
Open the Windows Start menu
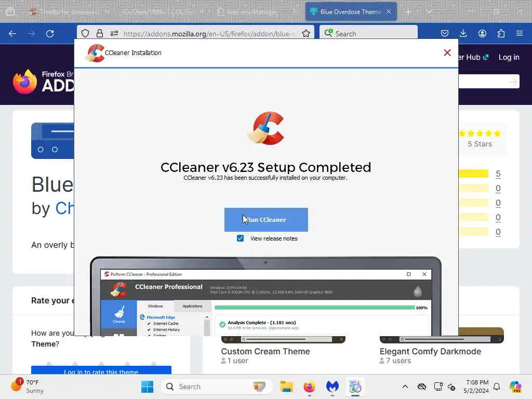click(147, 387)
